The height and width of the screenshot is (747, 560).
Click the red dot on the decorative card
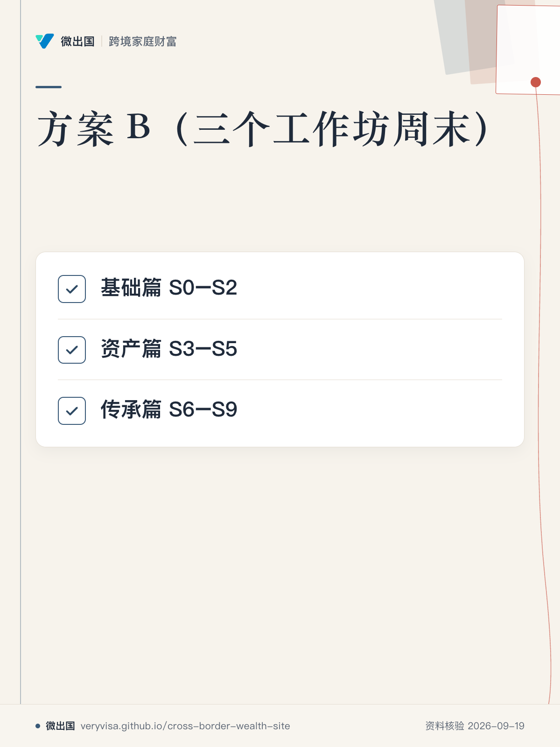(x=536, y=82)
